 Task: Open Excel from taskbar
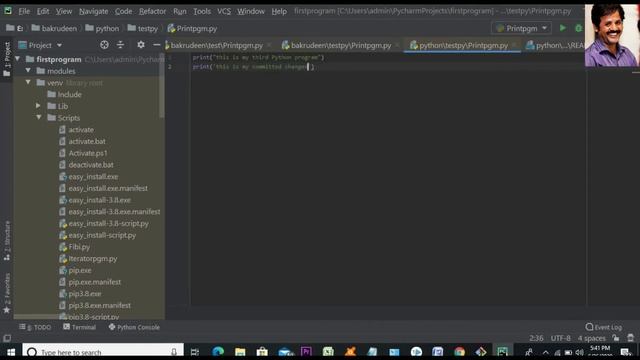[328, 351]
